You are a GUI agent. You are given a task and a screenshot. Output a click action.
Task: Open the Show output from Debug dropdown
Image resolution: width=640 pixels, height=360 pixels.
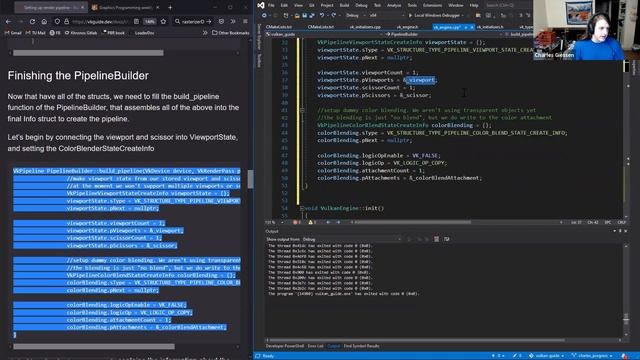pyautogui.click(x=352, y=239)
